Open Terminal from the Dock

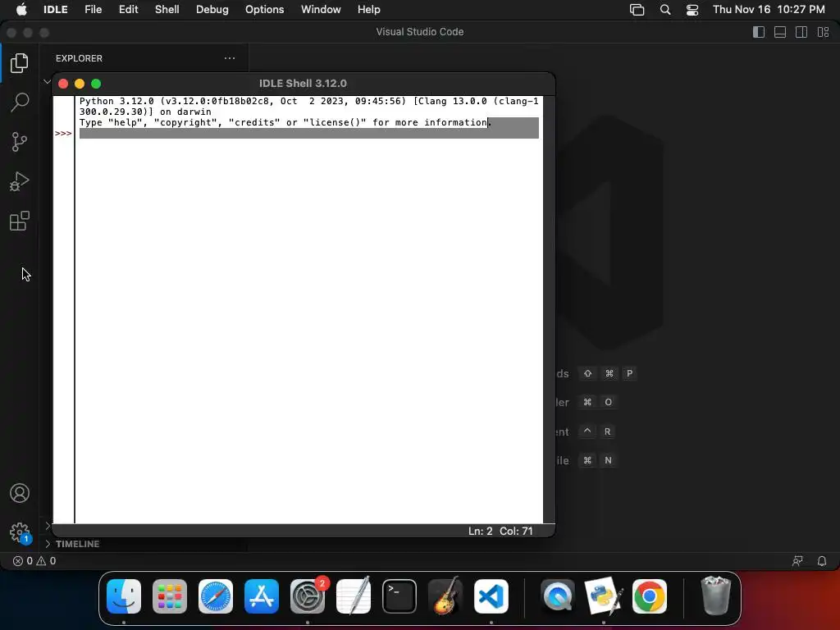pyautogui.click(x=399, y=596)
